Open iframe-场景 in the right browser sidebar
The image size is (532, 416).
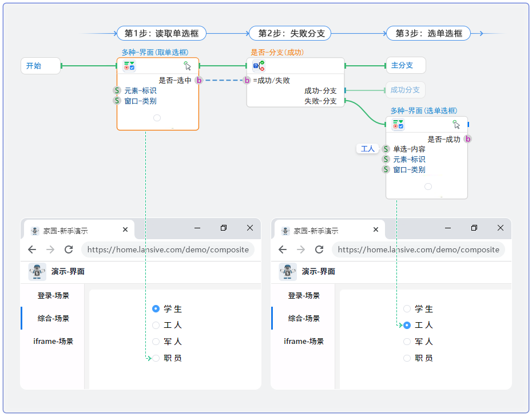[304, 342]
